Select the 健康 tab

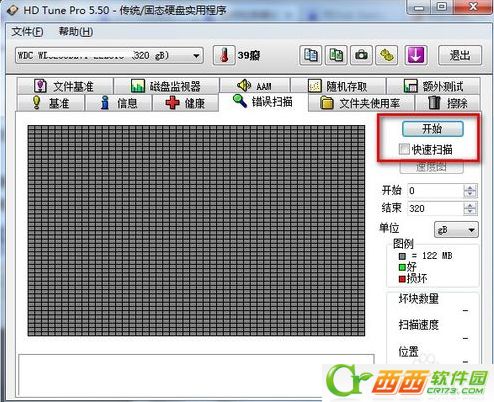pyautogui.click(x=185, y=103)
